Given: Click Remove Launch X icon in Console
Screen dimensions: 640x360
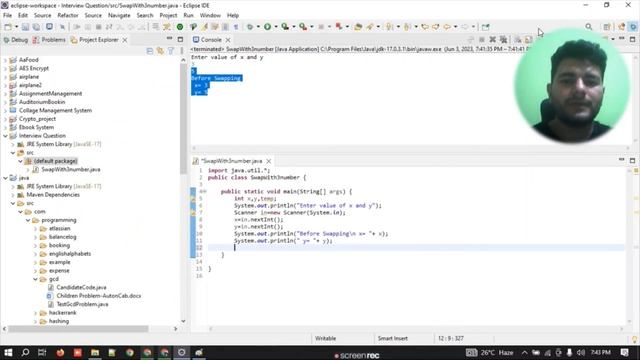Looking at the screenshot, I should [493, 40].
